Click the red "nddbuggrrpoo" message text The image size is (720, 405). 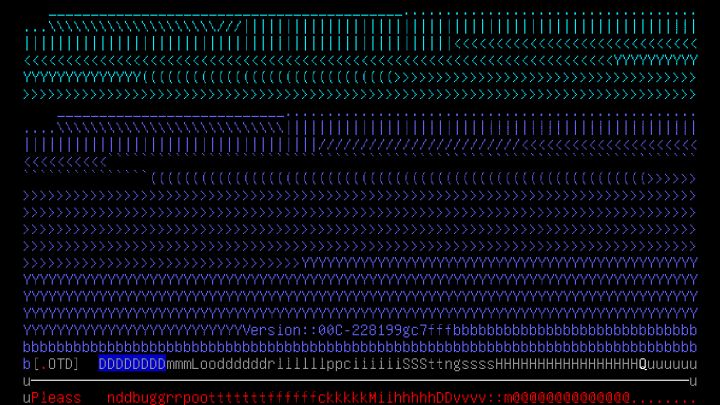click(x=158, y=398)
